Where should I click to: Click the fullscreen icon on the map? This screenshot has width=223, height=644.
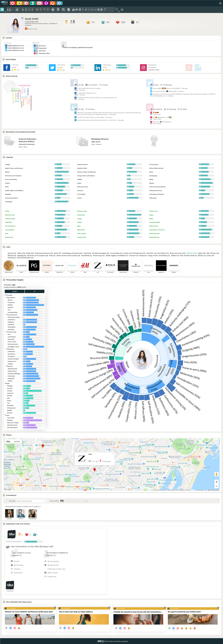[216, 441]
